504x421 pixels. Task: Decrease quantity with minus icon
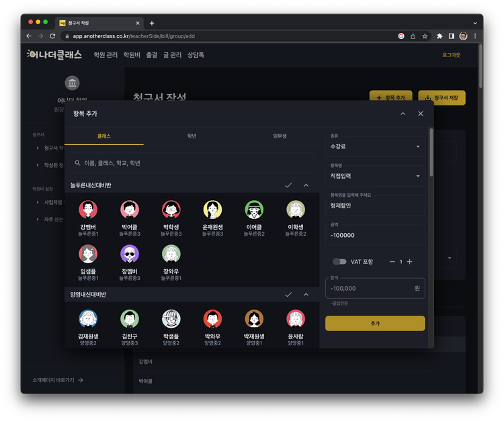click(392, 262)
